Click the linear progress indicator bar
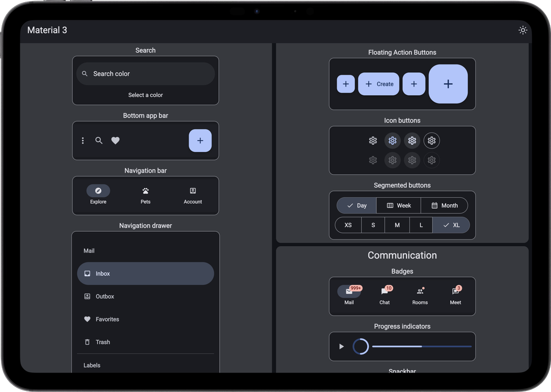This screenshot has height=392, width=551. [x=422, y=346]
